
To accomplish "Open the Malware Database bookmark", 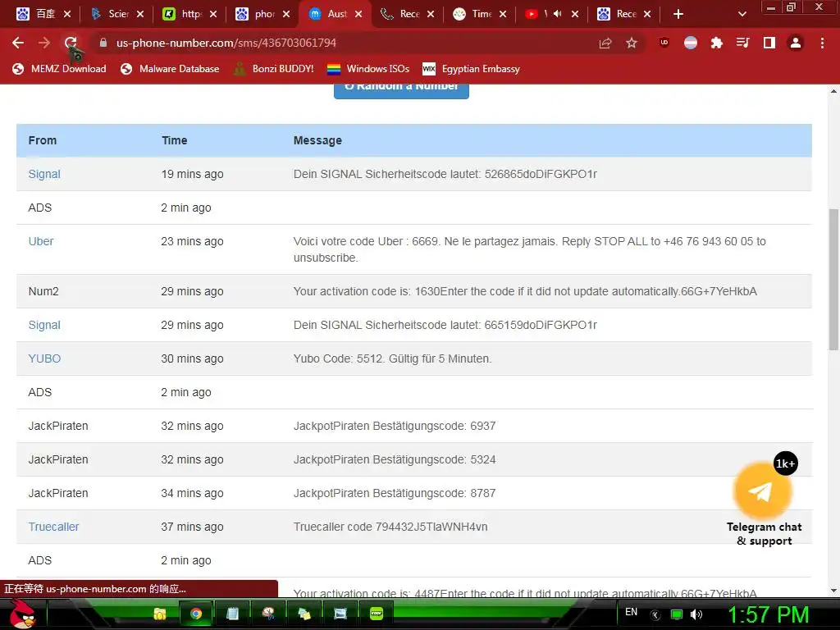I will (x=170, y=69).
